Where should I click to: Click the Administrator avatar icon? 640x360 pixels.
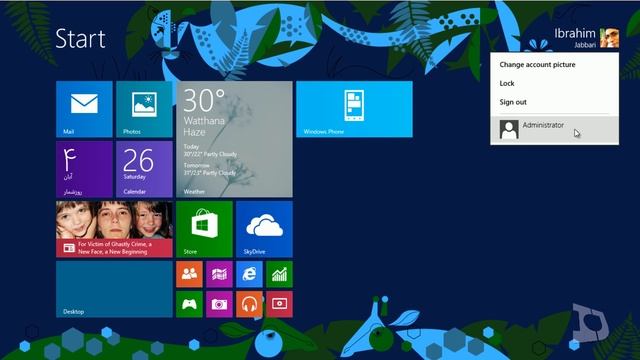click(x=509, y=129)
